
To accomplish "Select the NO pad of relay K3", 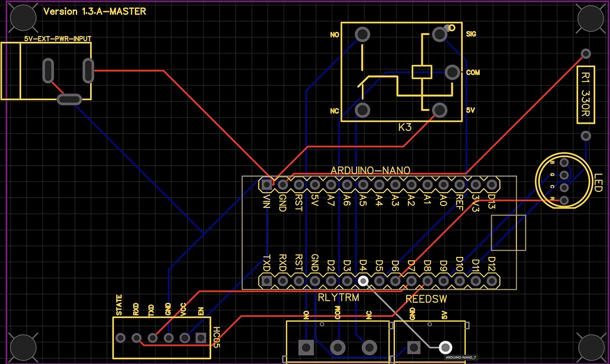I will pyautogui.click(x=361, y=34).
